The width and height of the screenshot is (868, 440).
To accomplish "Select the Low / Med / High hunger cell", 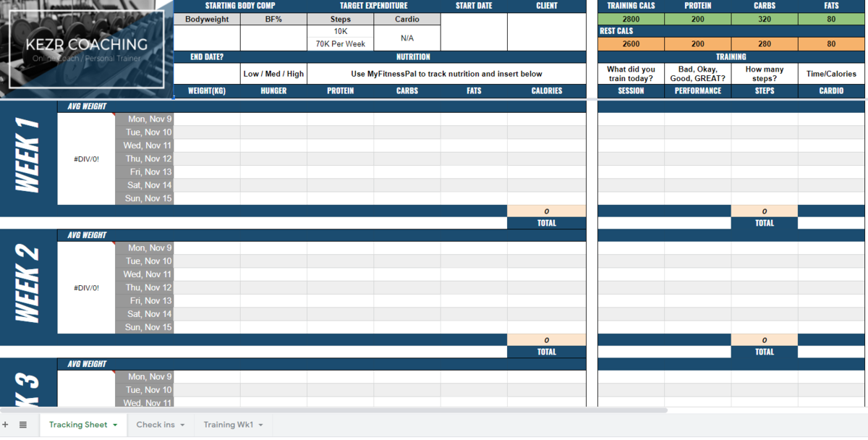I will [x=273, y=74].
